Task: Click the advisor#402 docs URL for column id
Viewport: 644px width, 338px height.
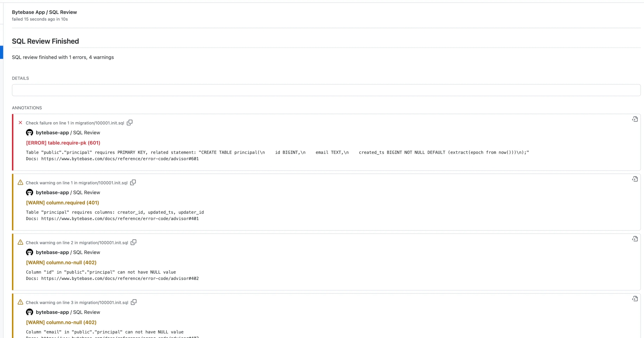Action: pos(120,278)
